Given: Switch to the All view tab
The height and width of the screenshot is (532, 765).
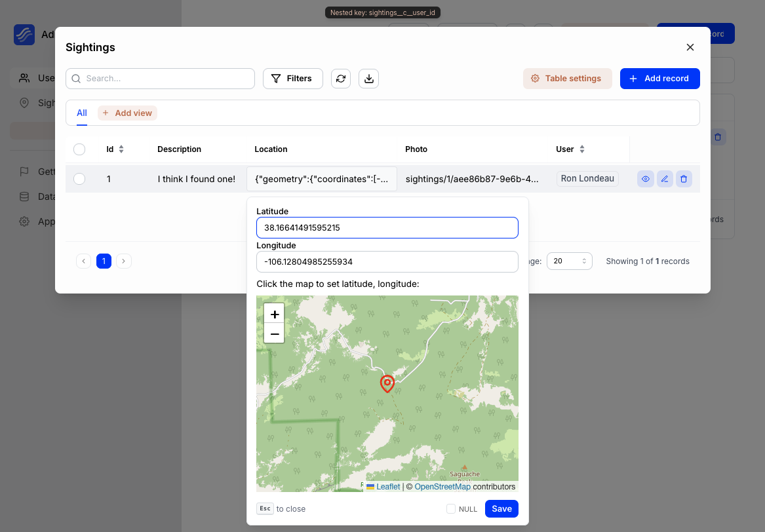Looking at the screenshot, I should (x=81, y=113).
